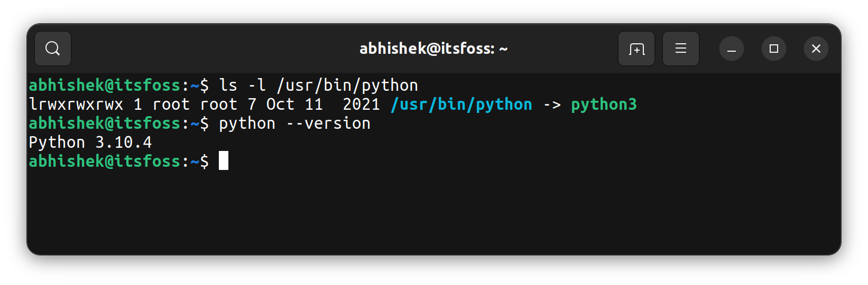Maximize the terminal window

coord(774,49)
